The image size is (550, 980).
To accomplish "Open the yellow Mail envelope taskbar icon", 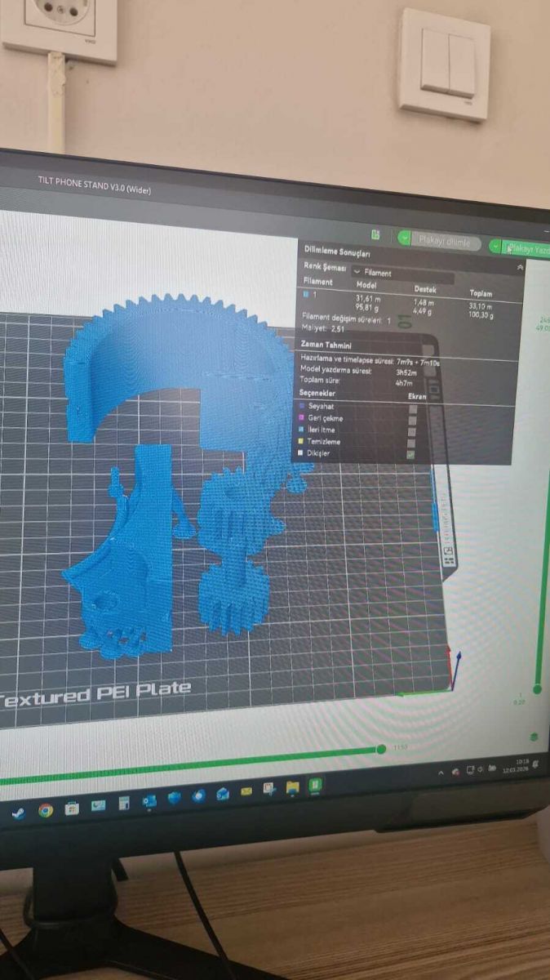I will pyautogui.click(x=246, y=791).
